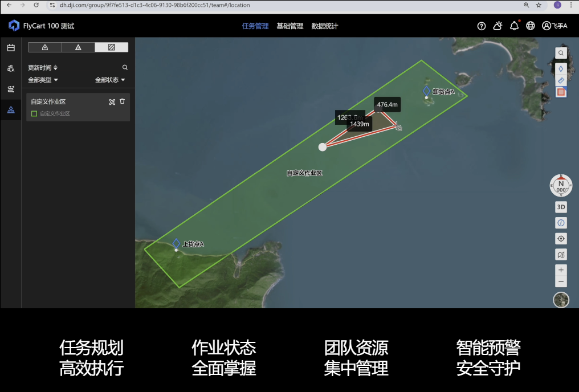Image resolution: width=579 pixels, height=392 pixels.
Task: Click the locate-on-map icon beside 自定义作业区
Action: pos(112,101)
